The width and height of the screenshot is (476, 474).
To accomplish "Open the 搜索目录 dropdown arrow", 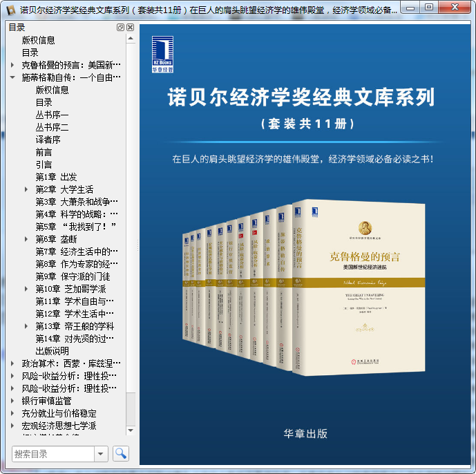I will tap(101, 454).
